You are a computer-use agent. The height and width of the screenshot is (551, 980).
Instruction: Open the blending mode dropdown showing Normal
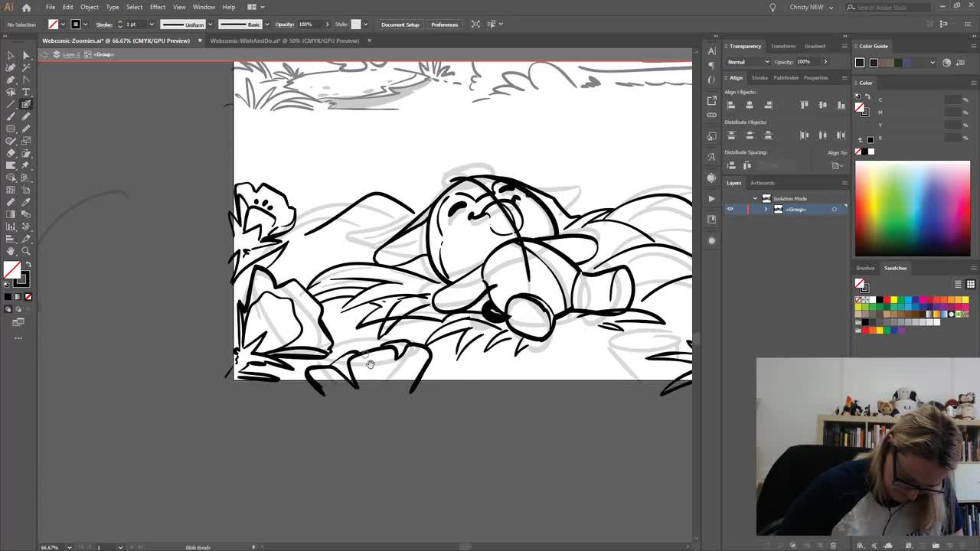pyautogui.click(x=749, y=62)
